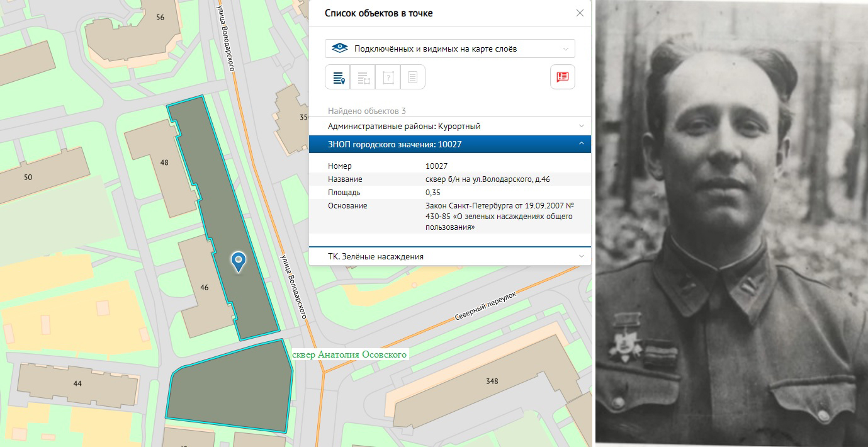
Task: Click the document report icon
Action: pos(412,77)
